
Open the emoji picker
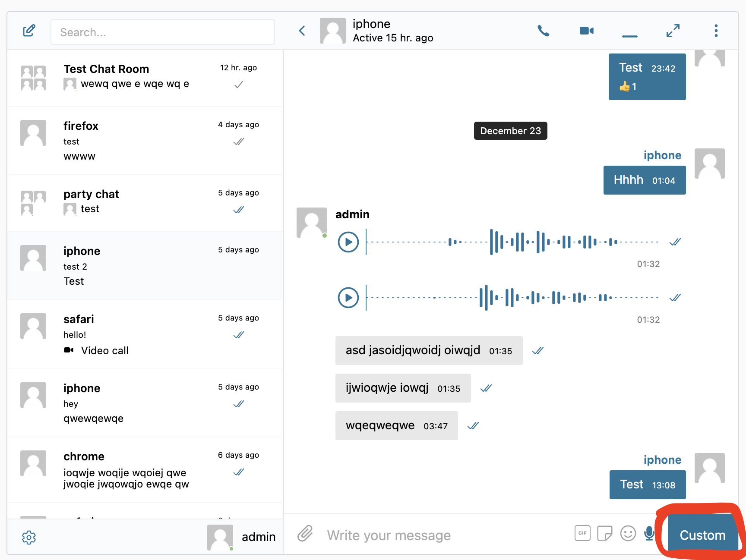628,533
